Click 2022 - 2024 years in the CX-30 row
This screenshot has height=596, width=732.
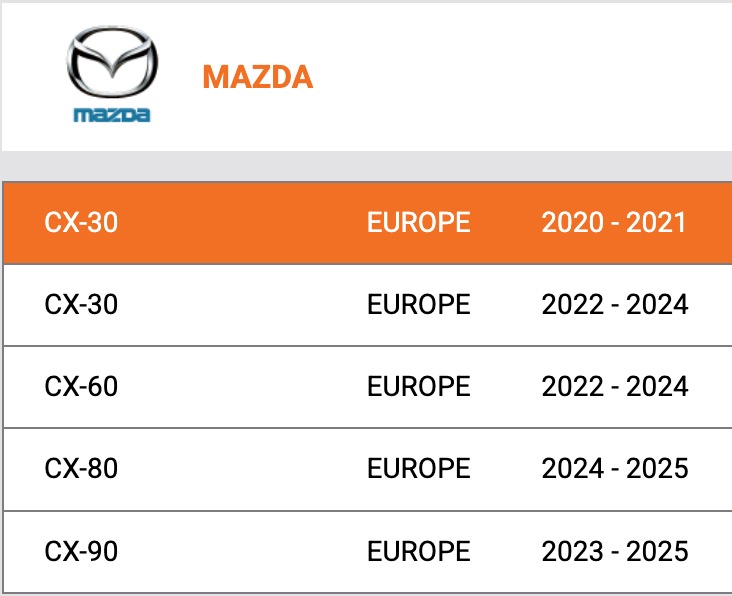point(614,304)
